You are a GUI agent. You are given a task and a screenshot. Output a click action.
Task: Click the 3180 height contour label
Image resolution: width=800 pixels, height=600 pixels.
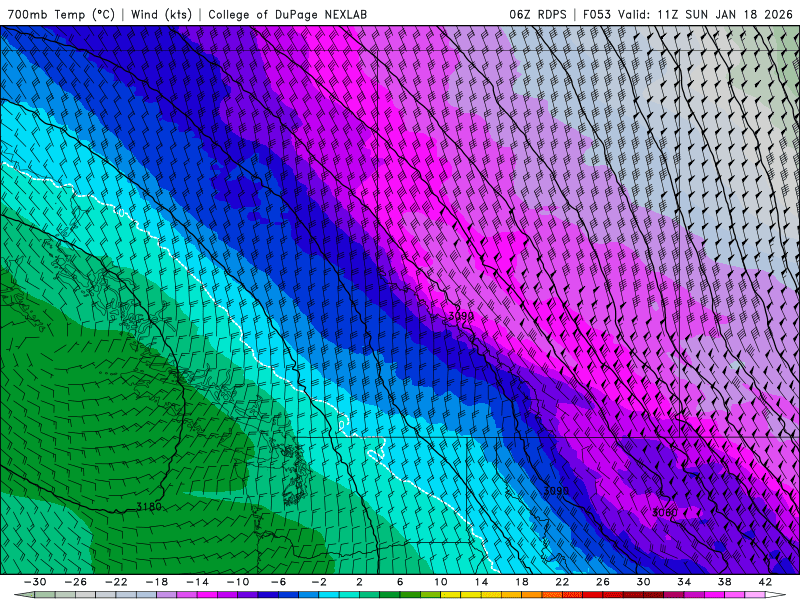[148, 507]
